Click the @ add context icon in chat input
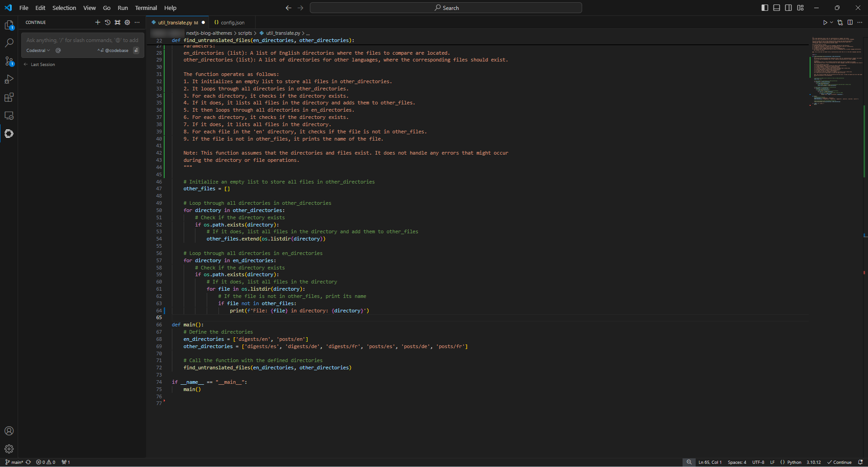868x467 pixels. pos(58,50)
